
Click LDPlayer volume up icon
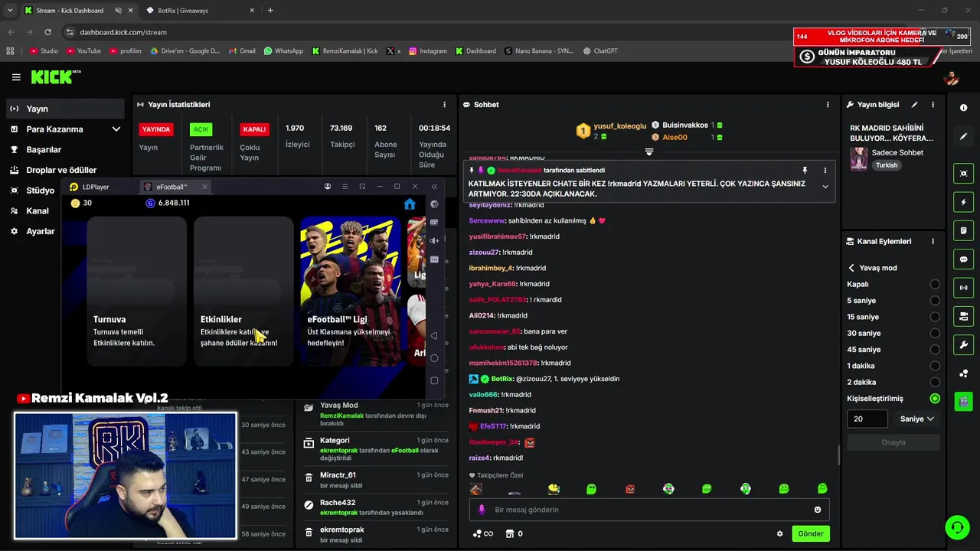point(434,241)
